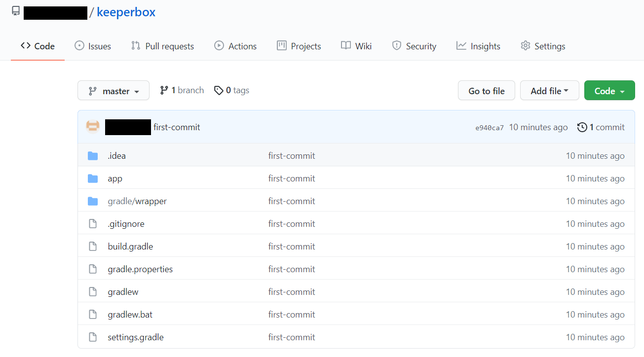The image size is (644, 357).
Task: Open the first-commit message in commit header
Action: [x=177, y=127]
